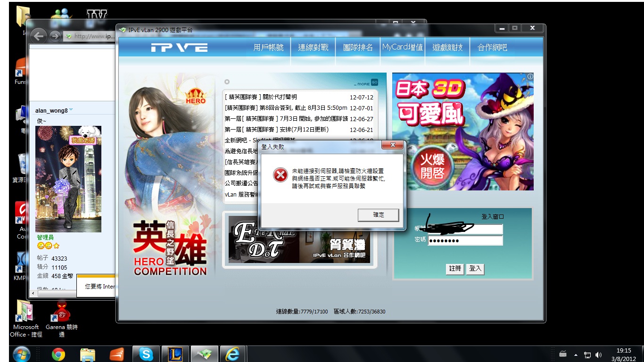The image size is (644, 362).
Task: Click the 帖子 43323 post count
Action: 52,259
